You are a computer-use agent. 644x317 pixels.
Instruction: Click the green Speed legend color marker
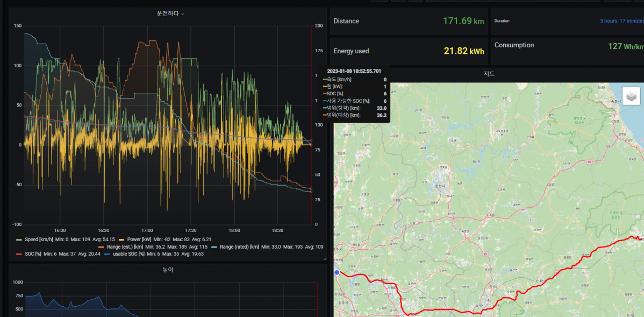coord(19,239)
